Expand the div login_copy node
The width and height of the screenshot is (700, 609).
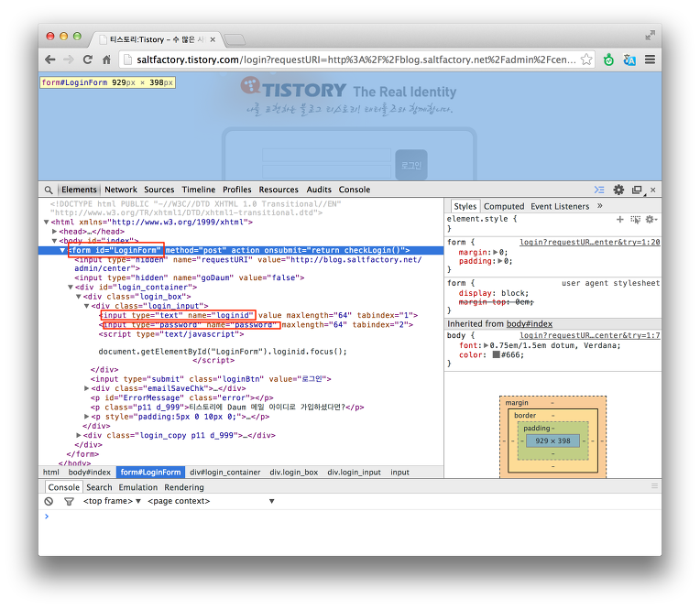(x=79, y=435)
